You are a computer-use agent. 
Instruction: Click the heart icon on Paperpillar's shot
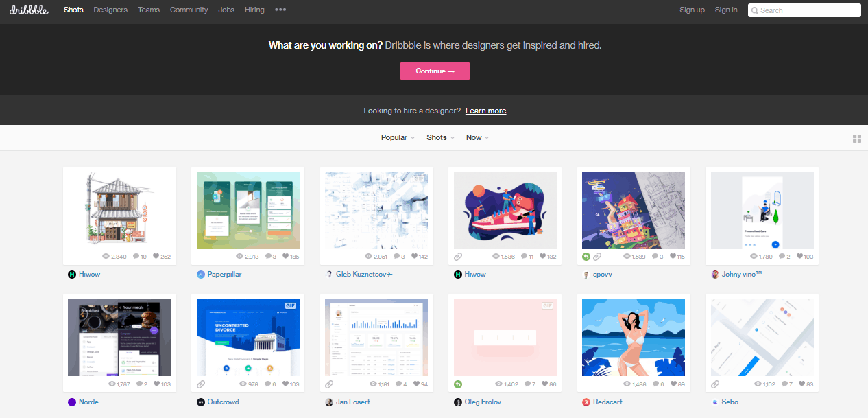coord(285,257)
